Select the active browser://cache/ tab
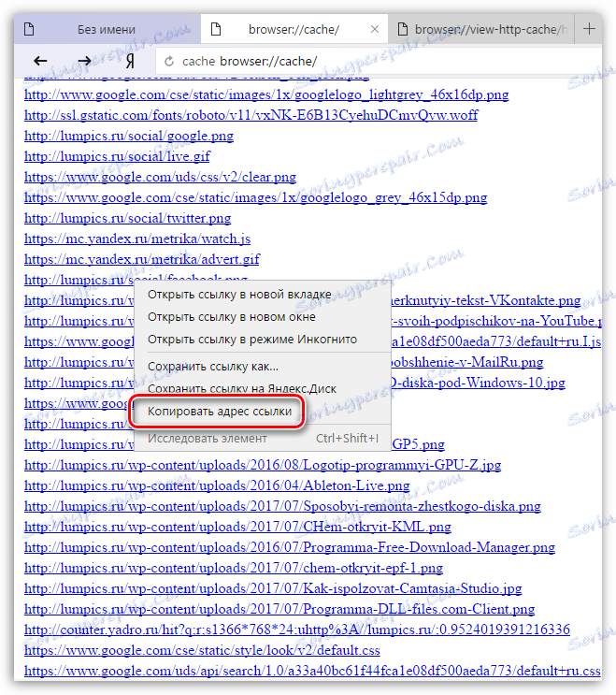This screenshot has height=695, width=616. (x=294, y=29)
